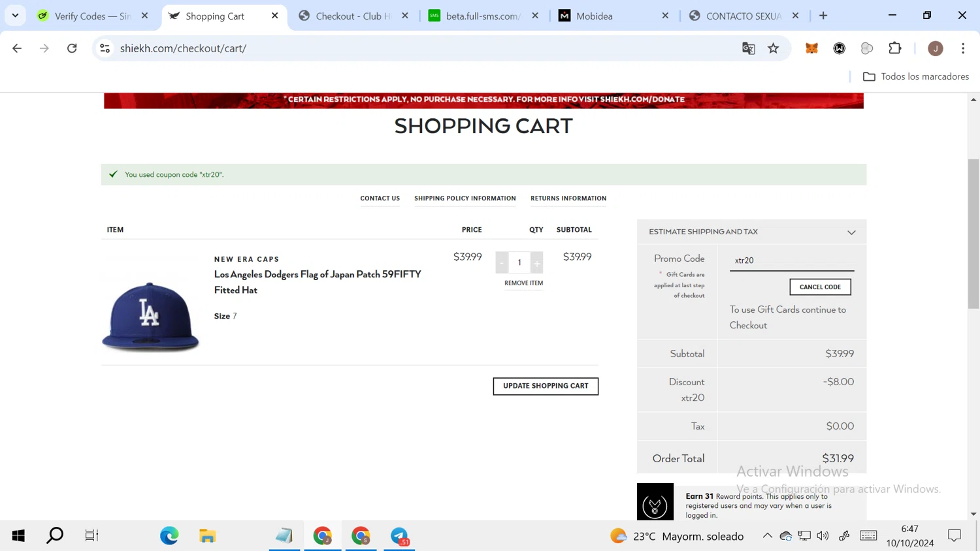The height and width of the screenshot is (551, 980).
Task: Open the Extensions puzzle menu
Action: [895, 48]
